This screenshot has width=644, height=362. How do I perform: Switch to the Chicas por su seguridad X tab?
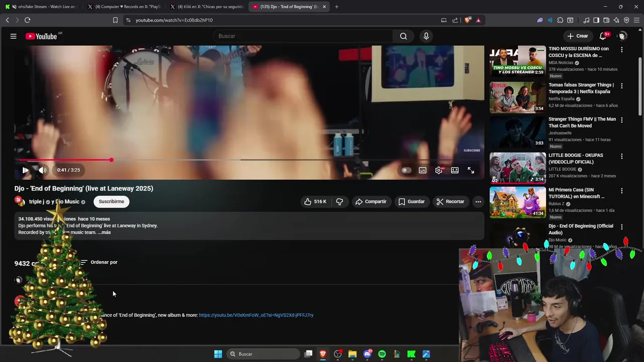pos(206,7)
